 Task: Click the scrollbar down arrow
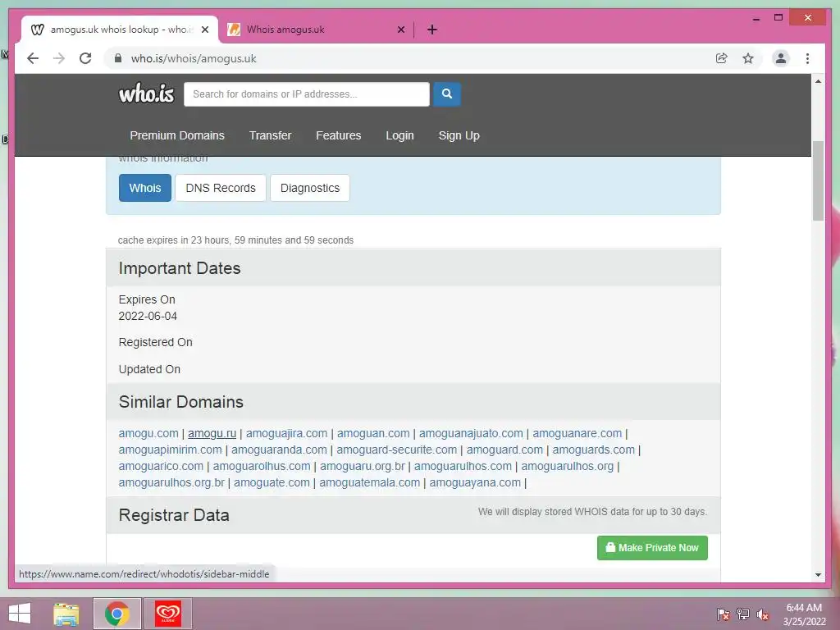818,575
